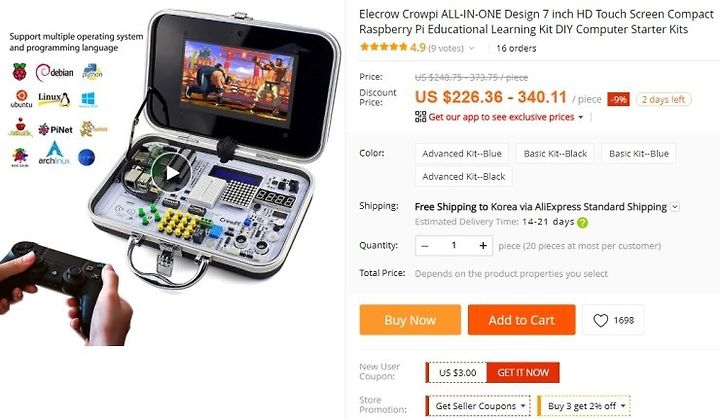Click the Buy Now button
Viewport: 720px width, 419px height.
pyautogui.click(x=410, y=320)
